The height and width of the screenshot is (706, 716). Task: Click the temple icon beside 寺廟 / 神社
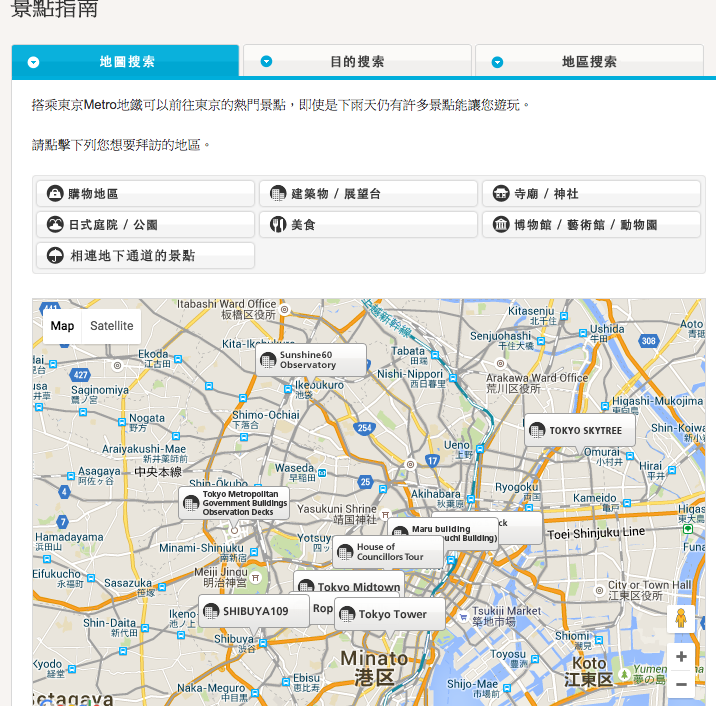point(501,193)
